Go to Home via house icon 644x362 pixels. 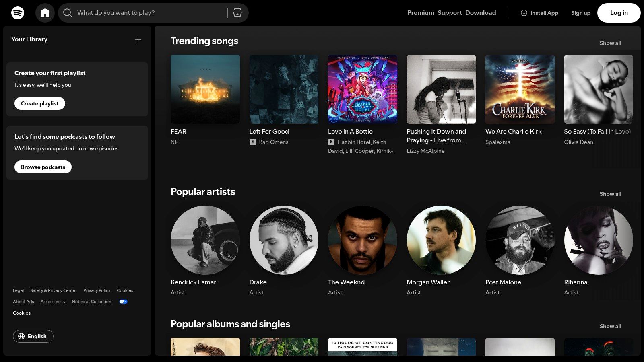coord(45,13)
